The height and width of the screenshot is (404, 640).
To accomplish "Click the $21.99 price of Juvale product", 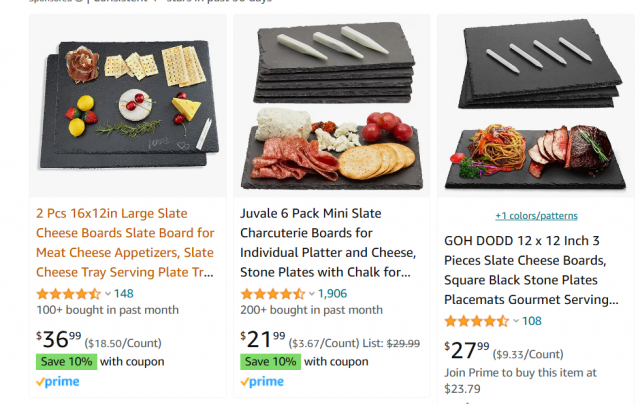I will tap(263, 340).
